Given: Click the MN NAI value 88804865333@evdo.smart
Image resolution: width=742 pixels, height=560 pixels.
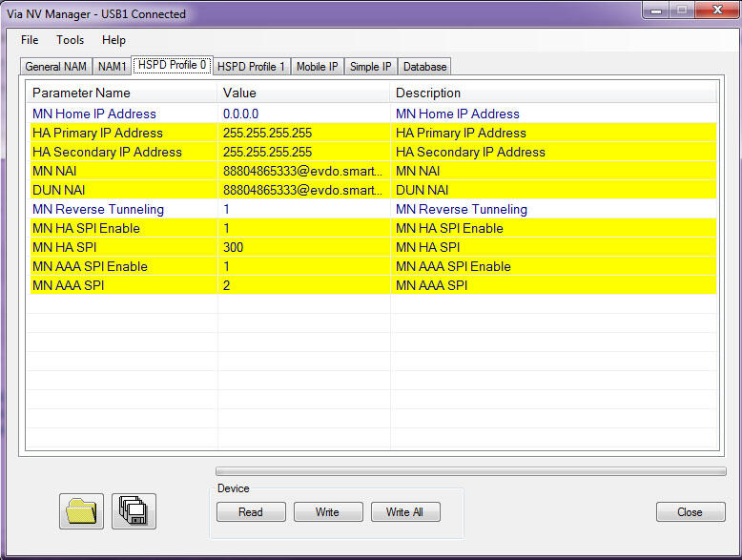Looking at the screenshot, I should 304,171.
